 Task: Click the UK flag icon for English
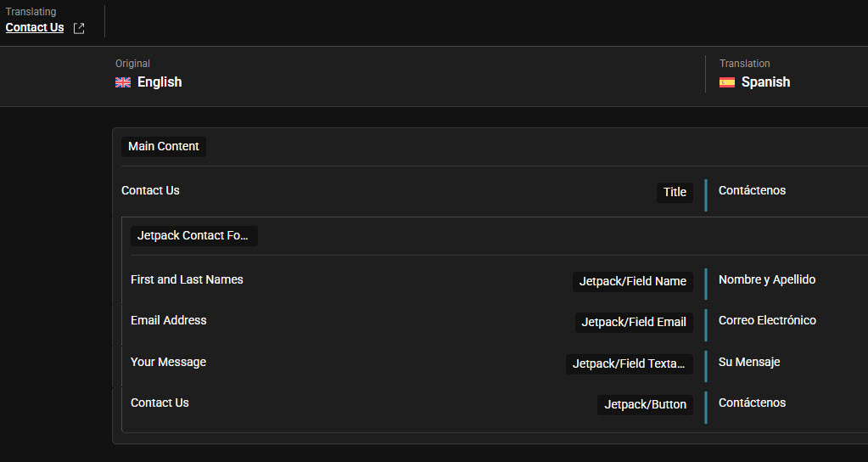123,82
